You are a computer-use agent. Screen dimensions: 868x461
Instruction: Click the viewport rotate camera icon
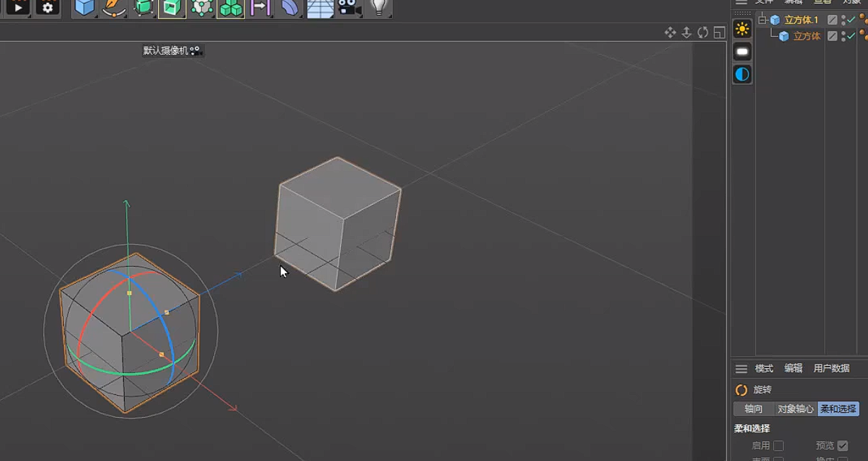[703, 33]
